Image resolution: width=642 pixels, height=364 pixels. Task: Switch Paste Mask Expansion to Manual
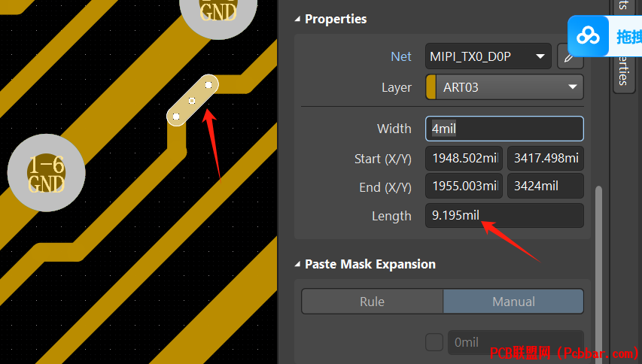click(x=513, y=302)
